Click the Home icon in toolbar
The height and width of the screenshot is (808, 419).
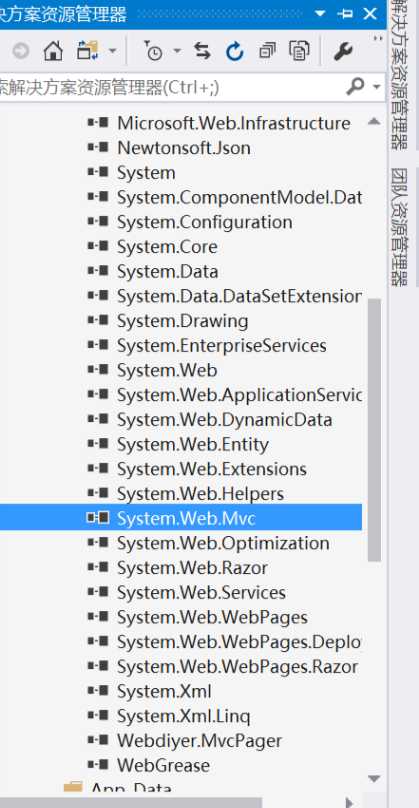tap(53, 51)
